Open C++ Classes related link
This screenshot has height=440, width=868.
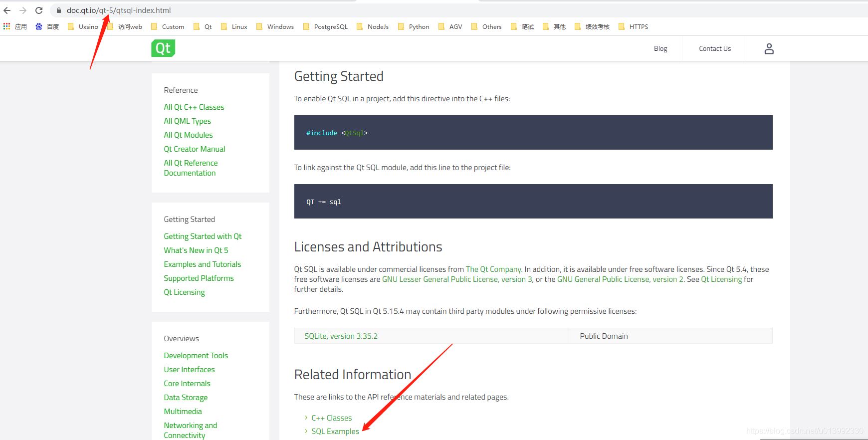[x=332, y=418]
